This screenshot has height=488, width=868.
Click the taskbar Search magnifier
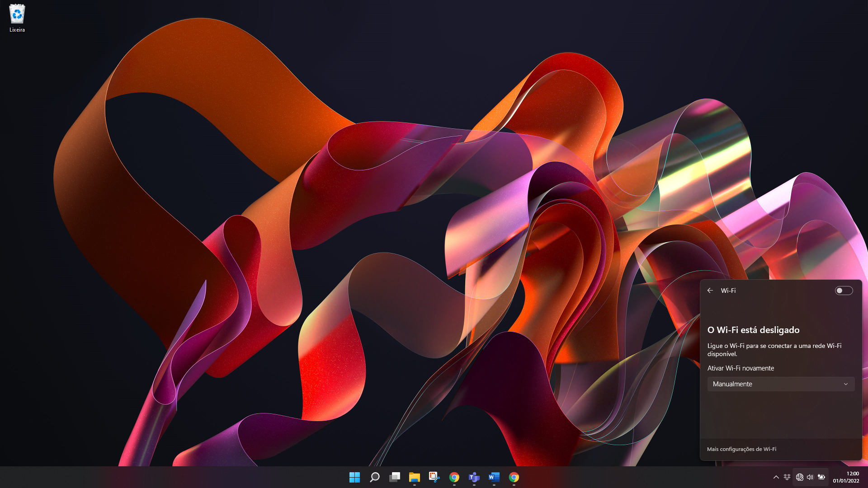(374, 477)
